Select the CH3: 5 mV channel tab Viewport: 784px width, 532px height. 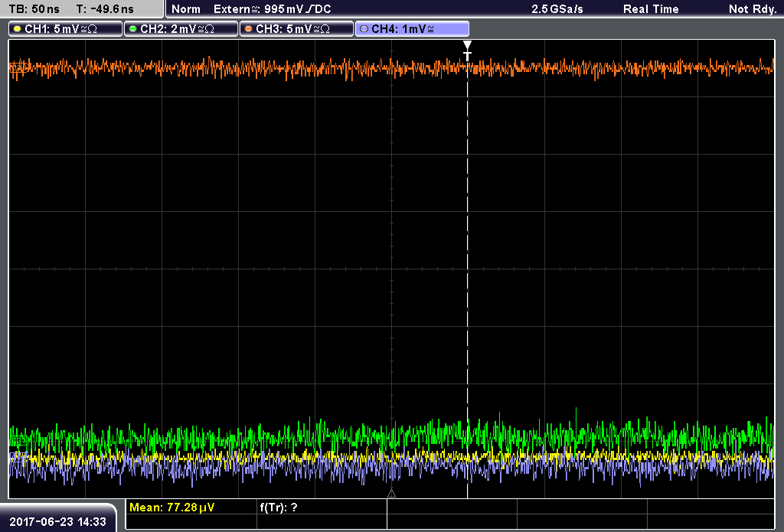(x=296, y=29)
